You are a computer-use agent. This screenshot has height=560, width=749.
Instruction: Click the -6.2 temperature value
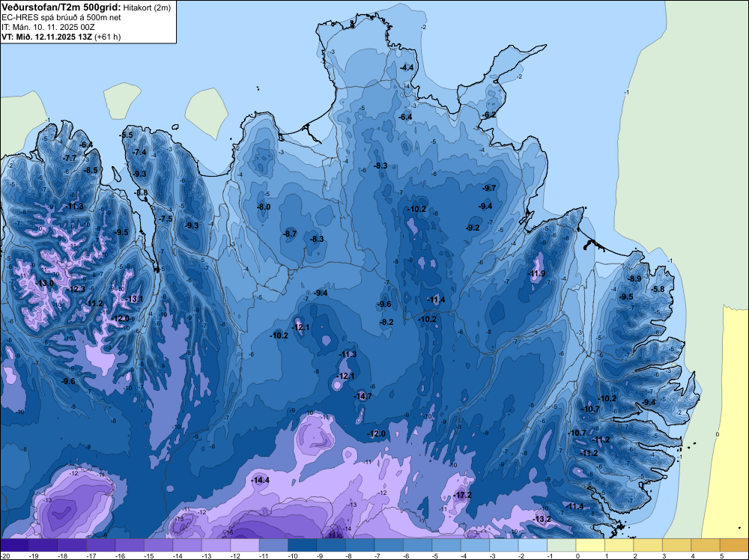(489, 115)
